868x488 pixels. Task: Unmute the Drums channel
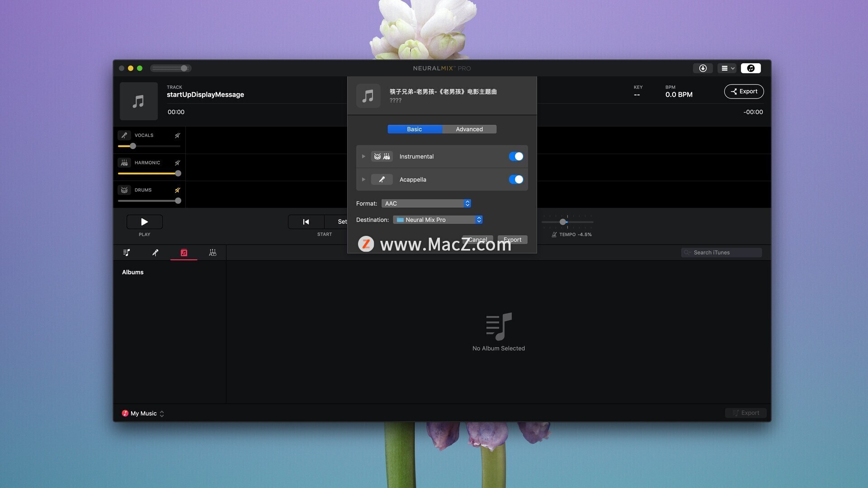(177, 190)
